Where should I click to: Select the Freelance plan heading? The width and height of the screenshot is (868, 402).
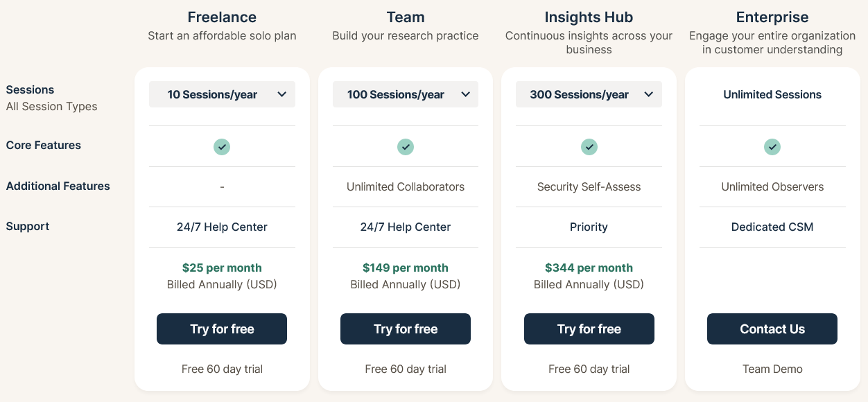point(222,17)
